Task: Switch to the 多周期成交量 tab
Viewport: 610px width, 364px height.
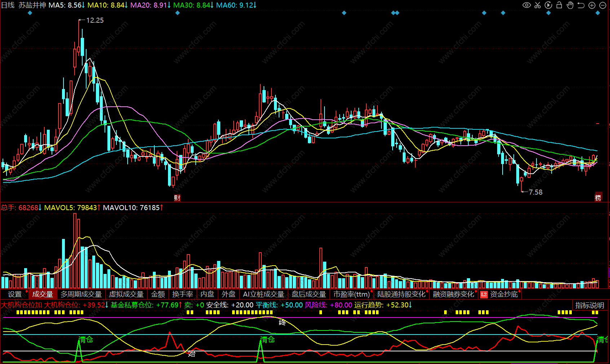Action: point(81,294)
